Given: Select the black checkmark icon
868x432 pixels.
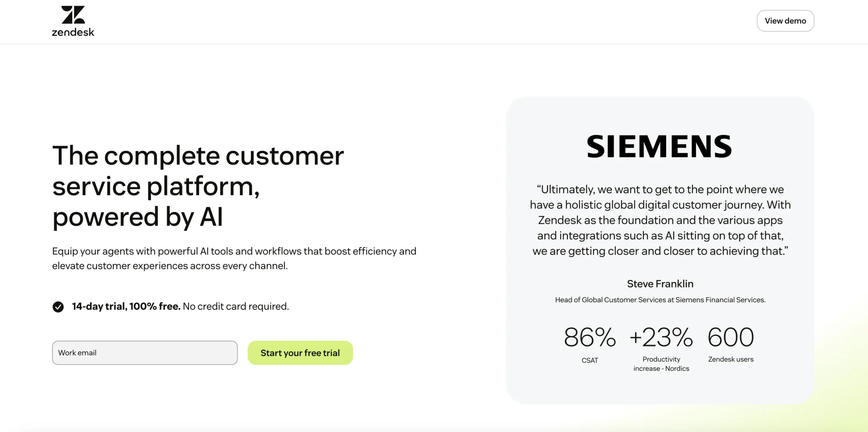Looking at the screenshot, I should (58, 307).
